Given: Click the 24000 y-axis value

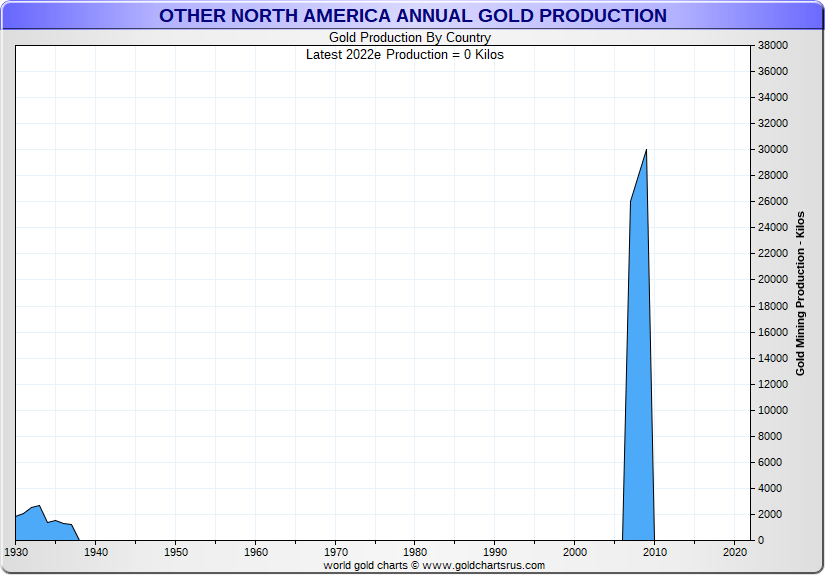Looking at the screenshot, I should (x=773, y=228).
